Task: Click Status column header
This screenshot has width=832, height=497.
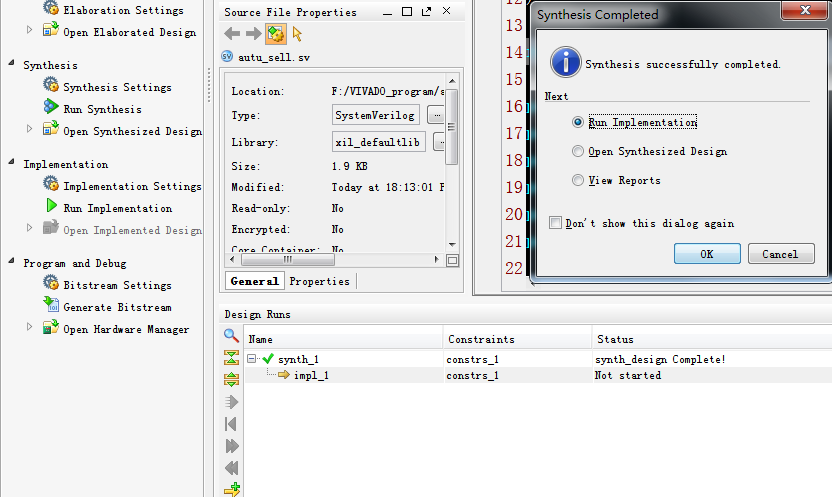Action: [712, 339]
